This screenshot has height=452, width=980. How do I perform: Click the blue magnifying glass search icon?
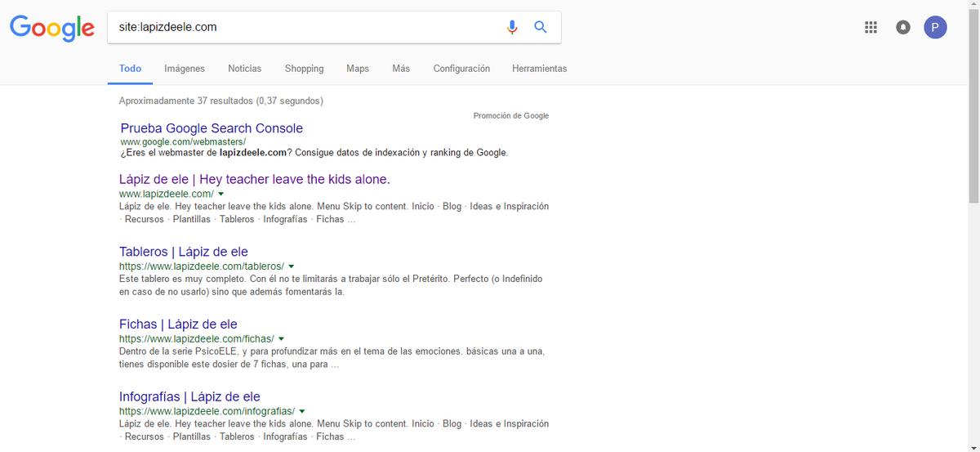540,27
